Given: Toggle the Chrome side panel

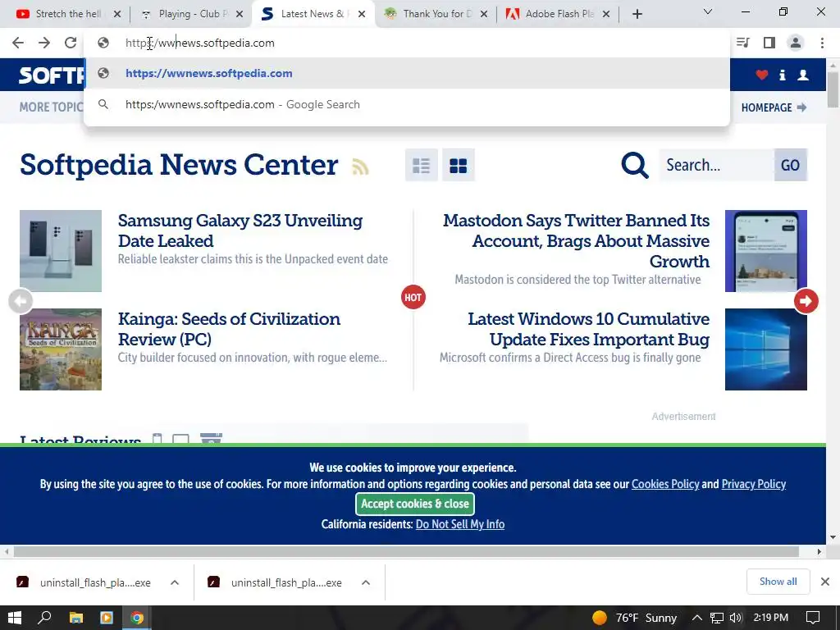Looking at the screenshot, I should click(769, 43).
